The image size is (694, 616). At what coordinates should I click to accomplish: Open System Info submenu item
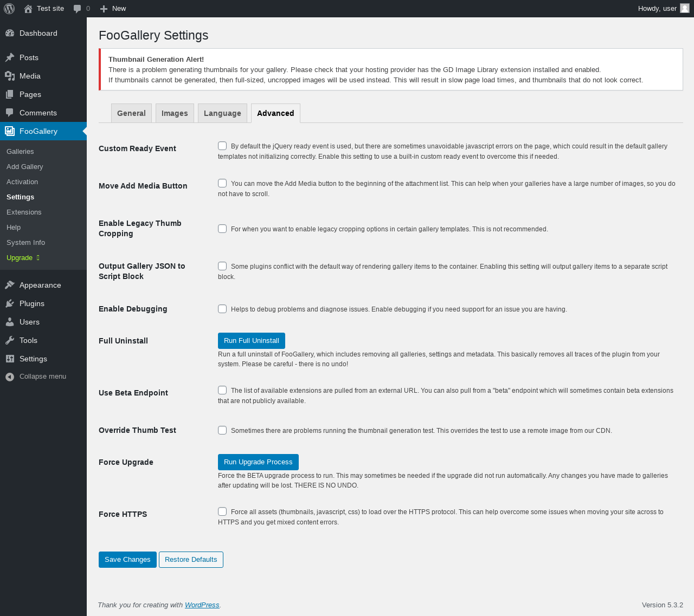(26, 243)
